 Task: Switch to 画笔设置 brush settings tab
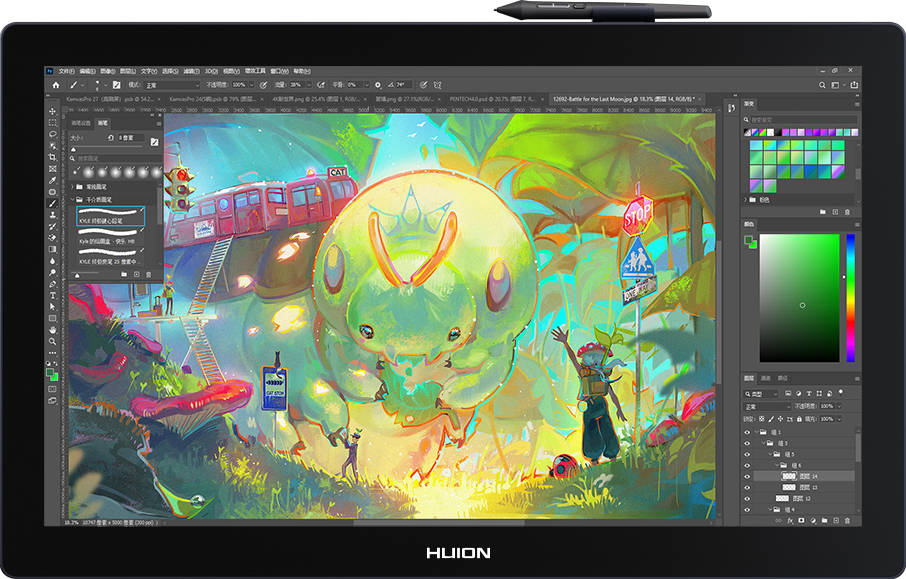[81, 123]
